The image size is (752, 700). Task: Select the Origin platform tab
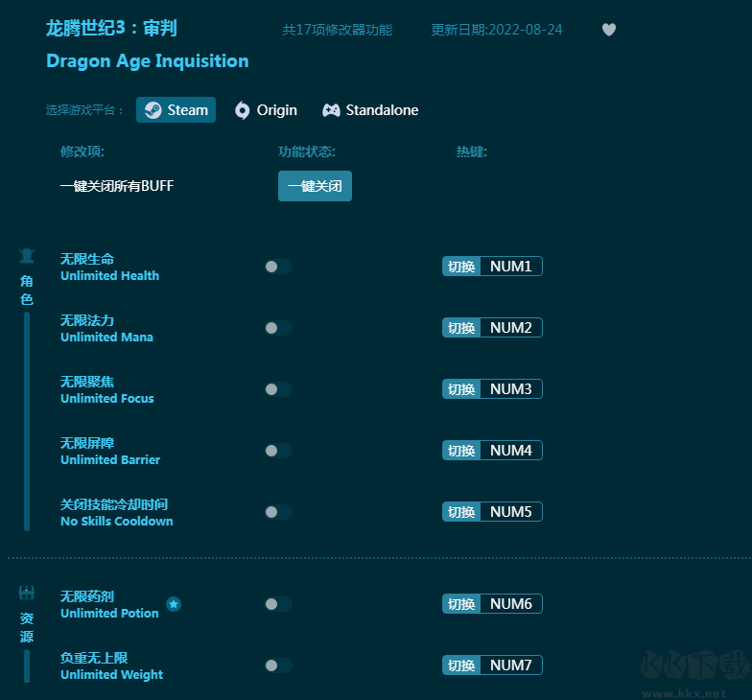coord(266,110)
